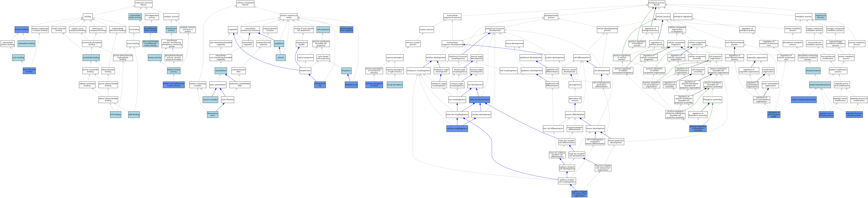
Task: Select the 'peptidyl-threonine phosphorylation' node
Action: pos(854,114)
